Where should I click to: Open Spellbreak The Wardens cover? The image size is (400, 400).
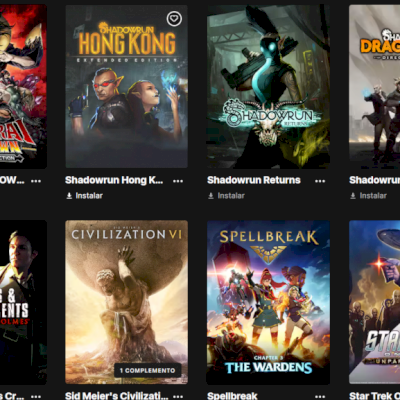(268, 302)
